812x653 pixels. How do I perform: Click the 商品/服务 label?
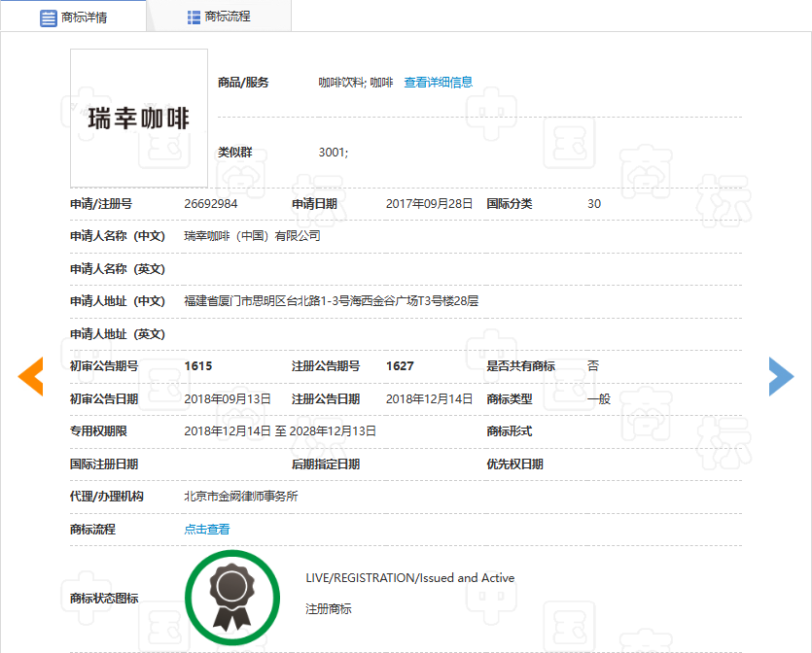coord(243,83)
